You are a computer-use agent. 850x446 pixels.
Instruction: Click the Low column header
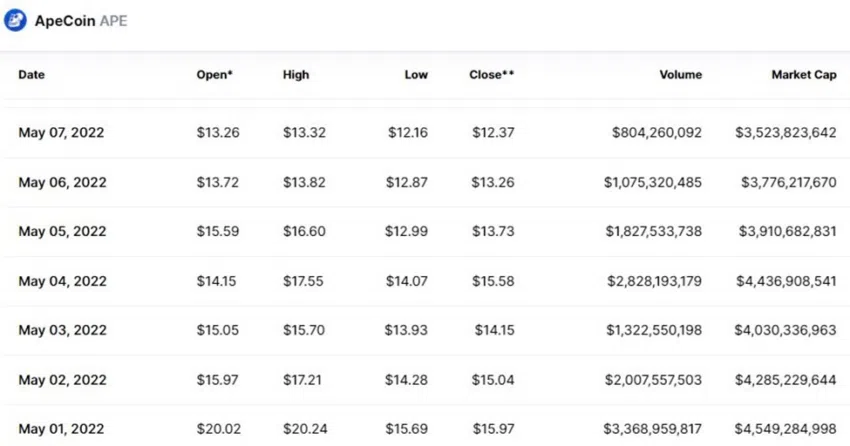pyautogui.click(x=416, y=75)
